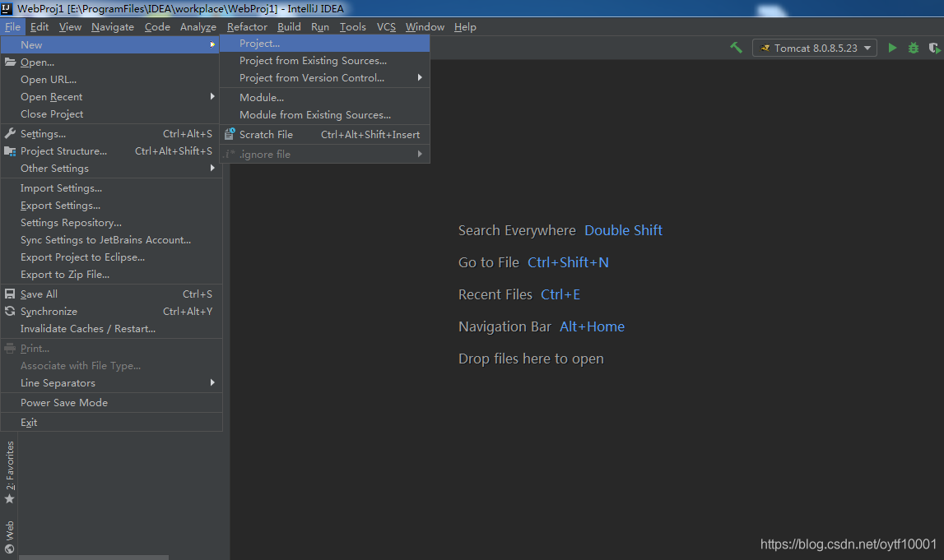This screenshot has height=560, width=944.
Task: Select Project... in the New submenu
Action: (325, 44)
